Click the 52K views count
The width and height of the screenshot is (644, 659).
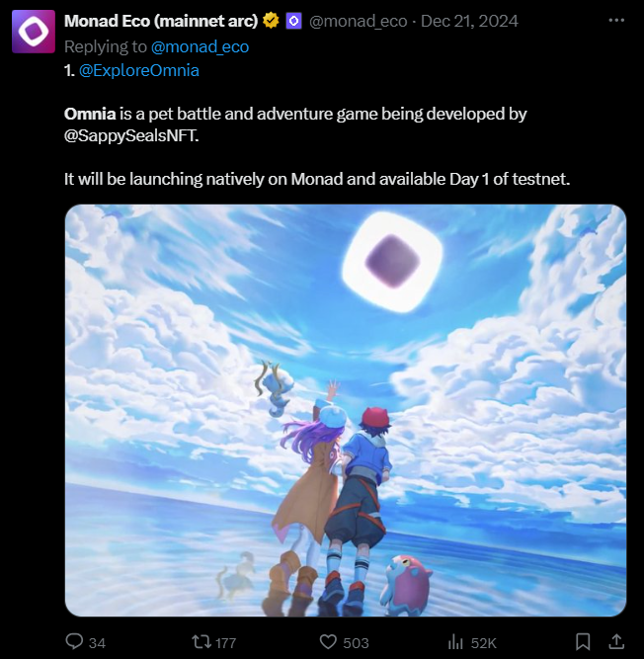484,643
